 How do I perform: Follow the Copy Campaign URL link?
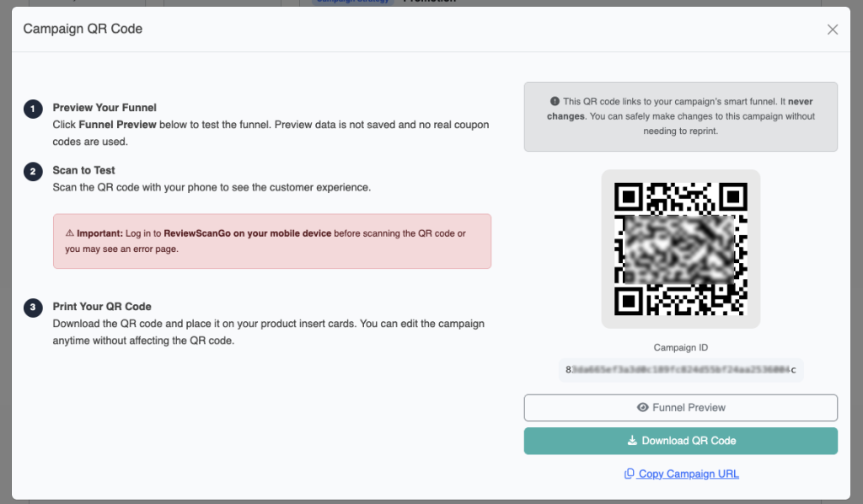pyautogui.click(x=688, y=474)
